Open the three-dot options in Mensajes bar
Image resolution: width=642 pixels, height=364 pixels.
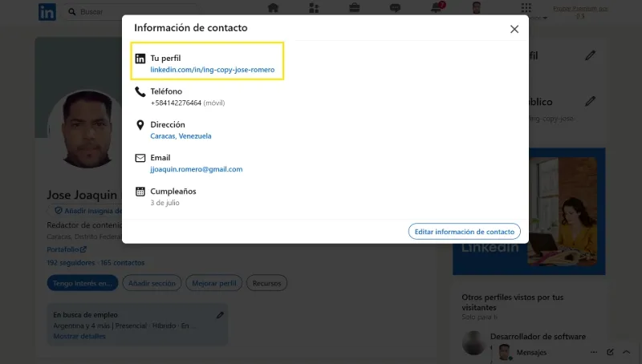coord(594,352)
